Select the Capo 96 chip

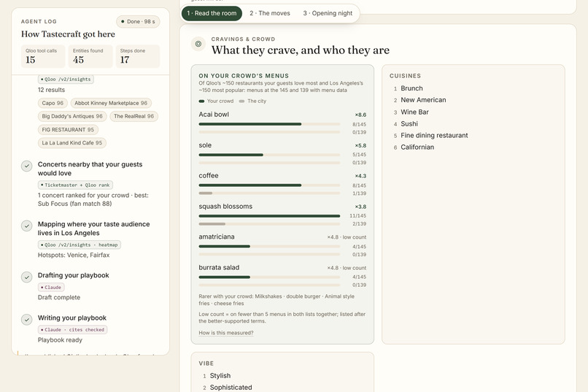[53, 103]
